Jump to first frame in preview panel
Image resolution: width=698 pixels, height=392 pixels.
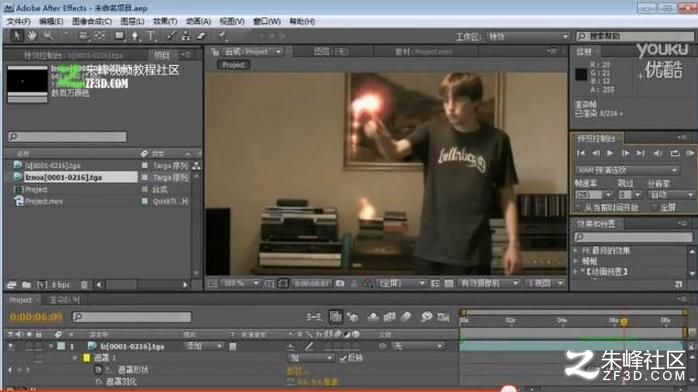coord(581,153)
